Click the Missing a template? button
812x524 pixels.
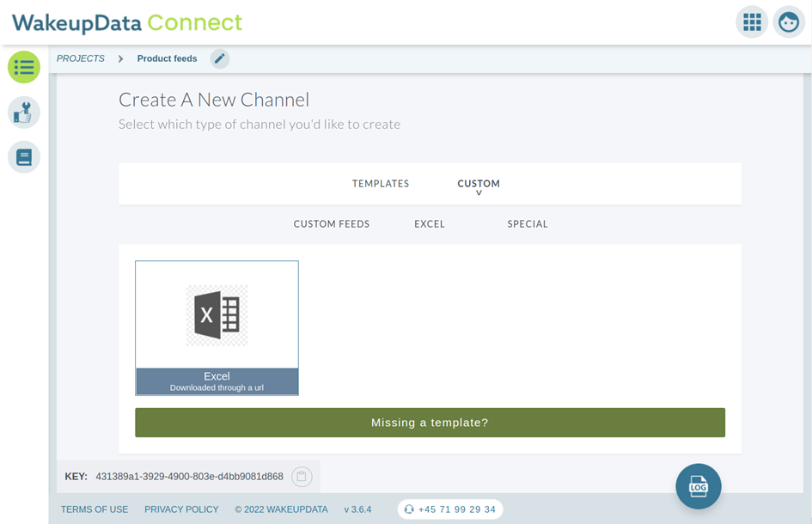pos(430,423)
